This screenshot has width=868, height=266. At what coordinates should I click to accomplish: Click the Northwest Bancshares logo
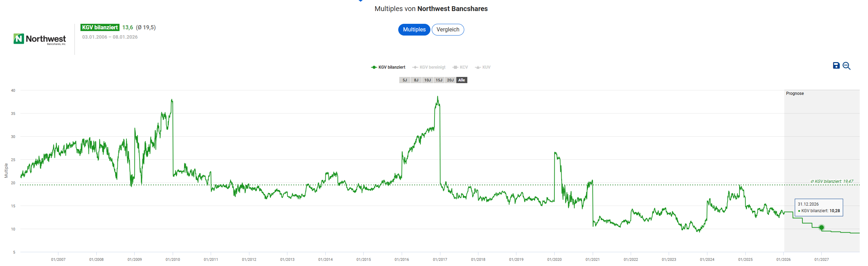pyautogui.click(x=40, y=39)
